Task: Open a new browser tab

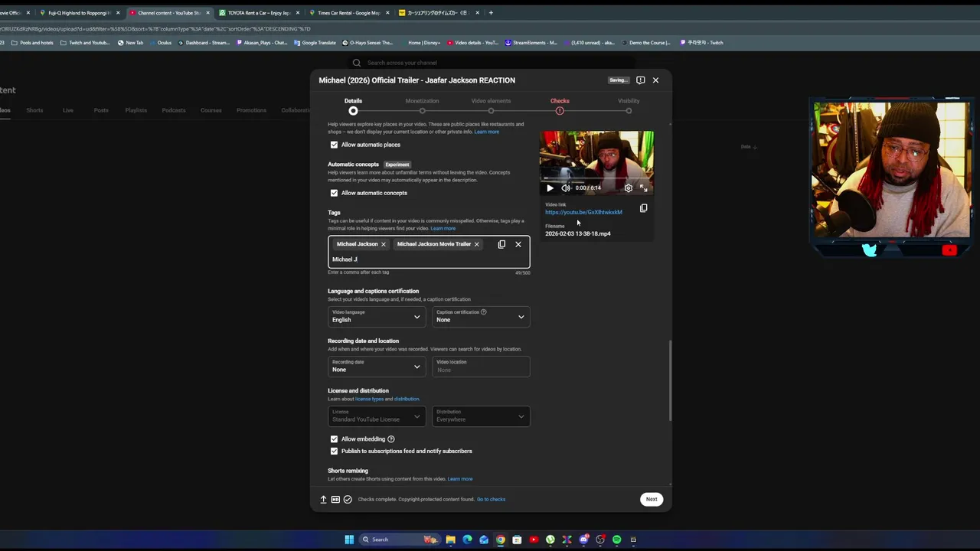Action: 491,12
